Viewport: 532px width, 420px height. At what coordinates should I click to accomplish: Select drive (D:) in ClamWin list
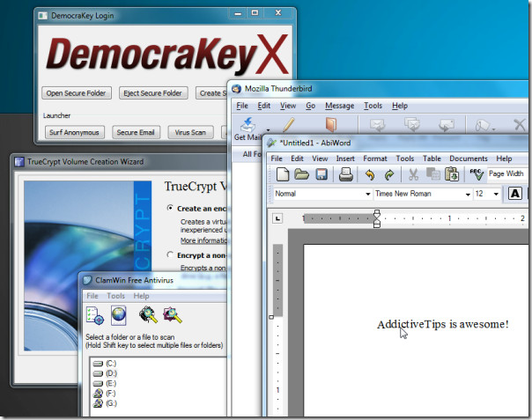coord(105,373)
